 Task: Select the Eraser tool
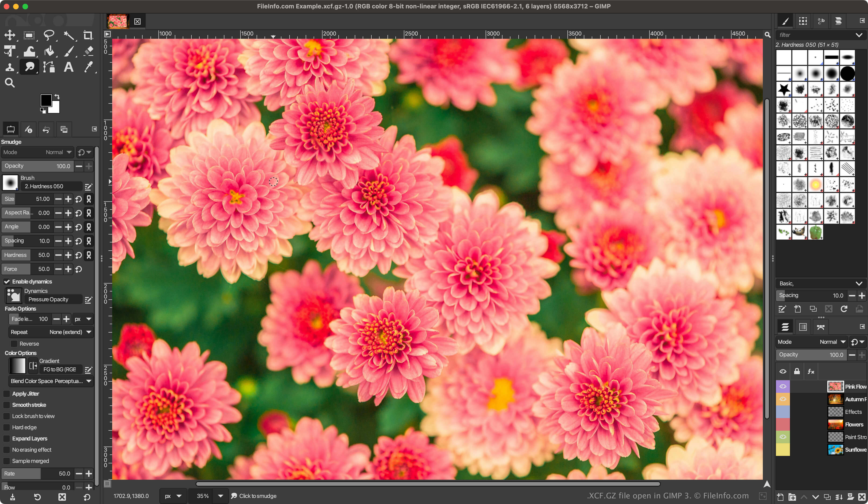coord(88,51)
